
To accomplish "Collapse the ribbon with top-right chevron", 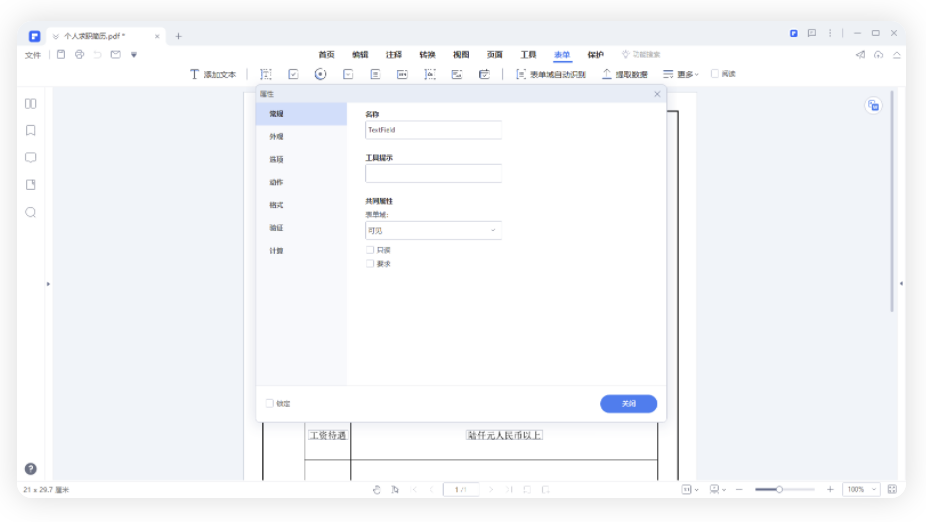I will 897,55.
